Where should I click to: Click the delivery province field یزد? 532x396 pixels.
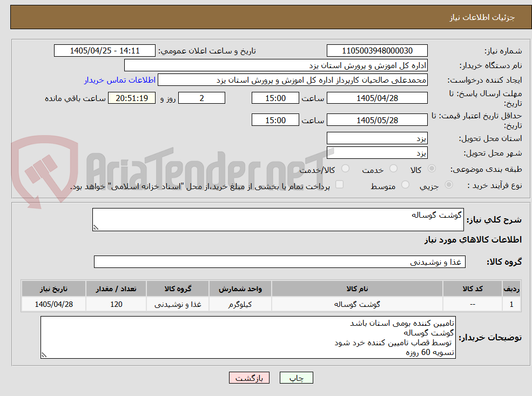coord(377,138)
